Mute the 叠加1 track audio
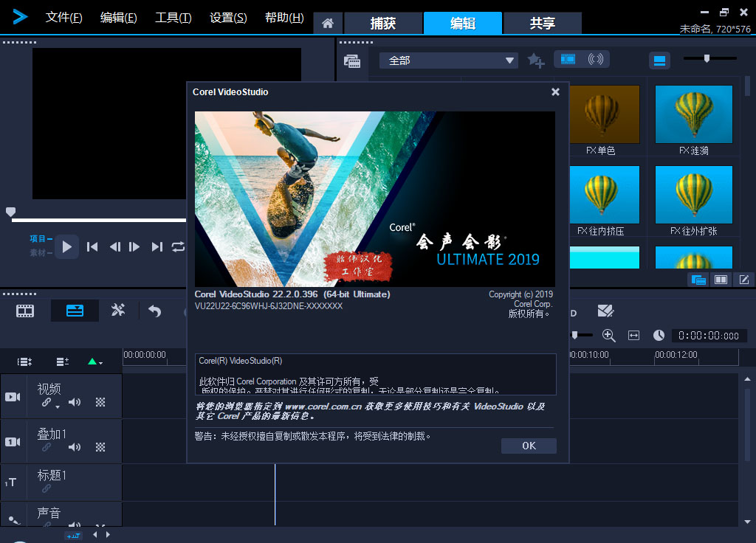756x543 pixels. click(x=75, y=447)
